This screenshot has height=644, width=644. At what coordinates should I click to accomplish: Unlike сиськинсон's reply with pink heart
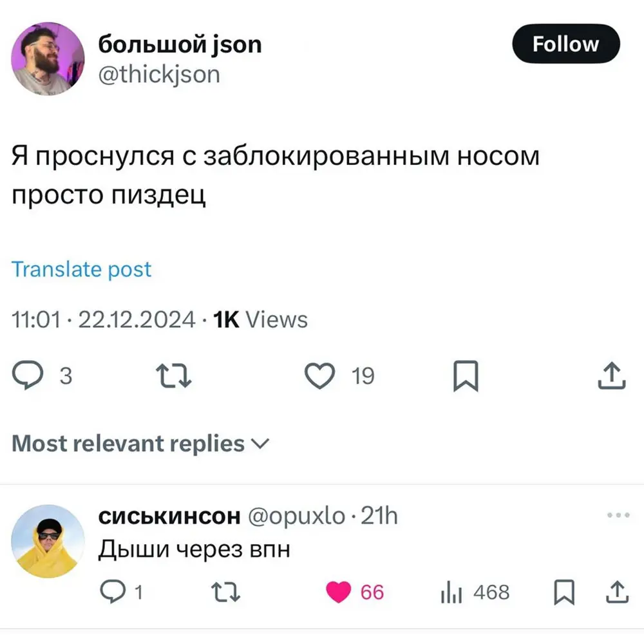[x=339, y=592]
